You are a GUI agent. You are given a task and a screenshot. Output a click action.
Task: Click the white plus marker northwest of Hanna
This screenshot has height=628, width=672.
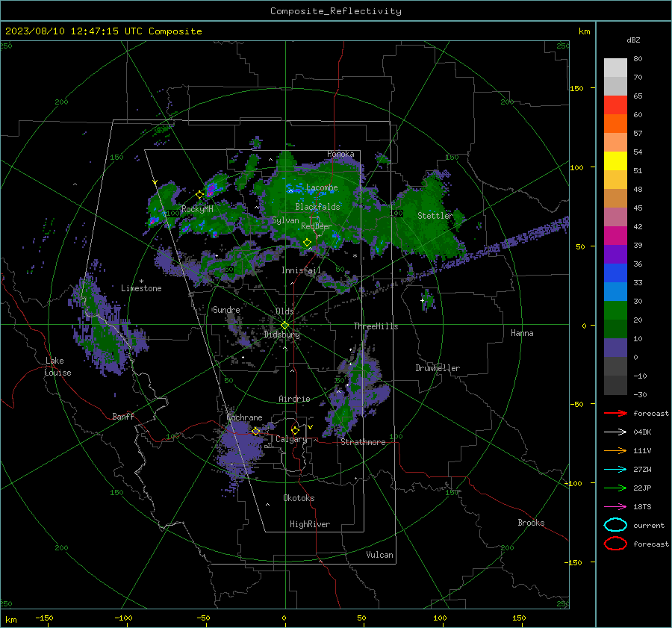(422, 300)
